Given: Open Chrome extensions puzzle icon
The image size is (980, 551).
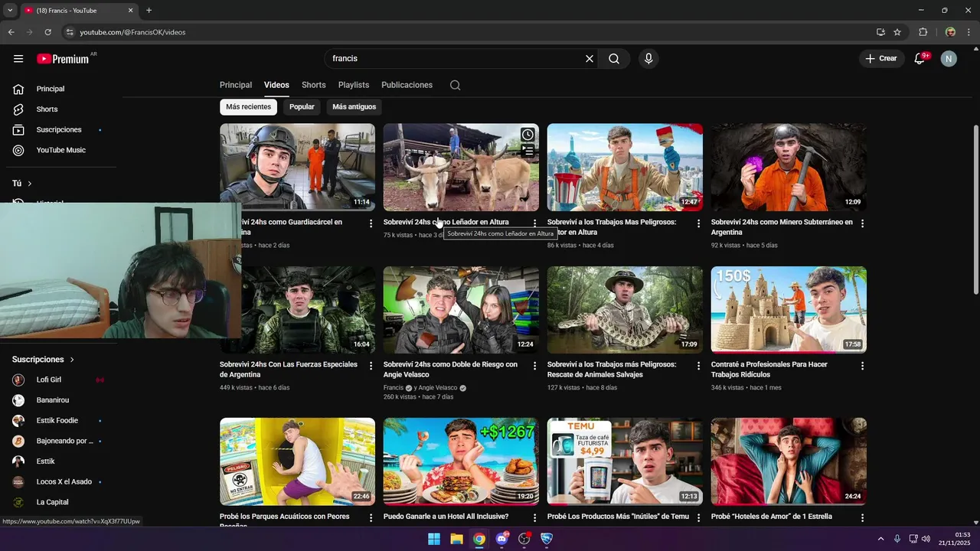Looking at the screenshot, I should click(923, 32).
